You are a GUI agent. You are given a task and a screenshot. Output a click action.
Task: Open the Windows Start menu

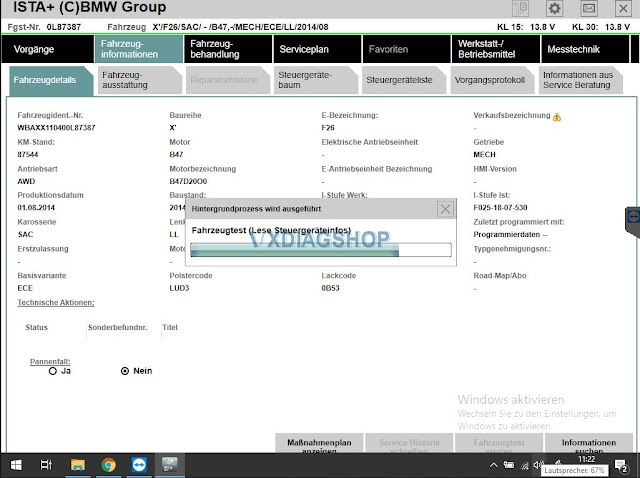click(16, 465)
